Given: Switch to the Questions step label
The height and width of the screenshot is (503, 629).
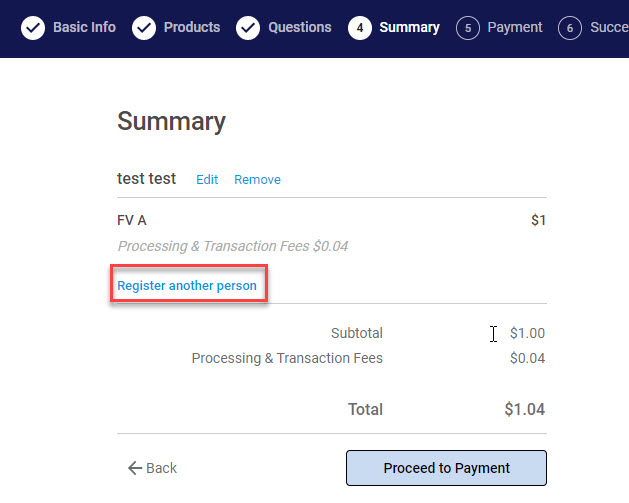Looking at the screenshot, I should tap(300, 28).
